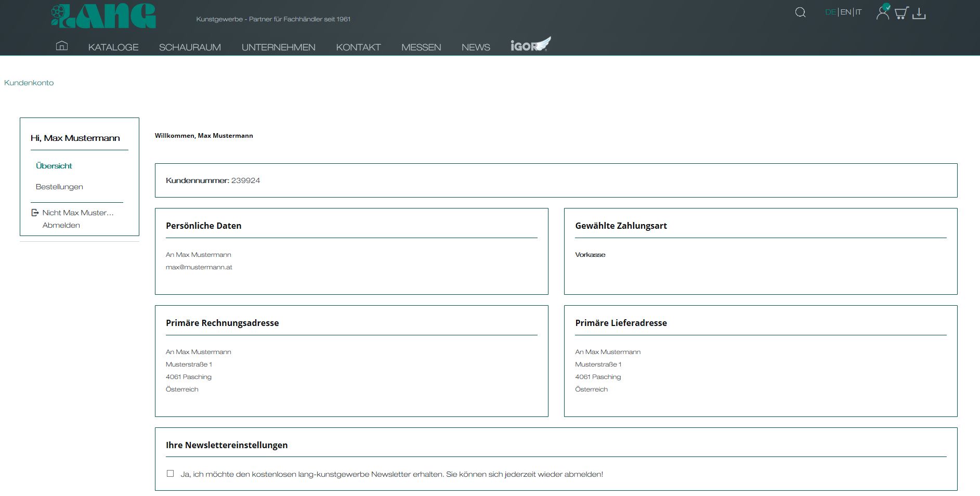Navigate to the NEWS section
980x496 pixels.
click(476, 47)
